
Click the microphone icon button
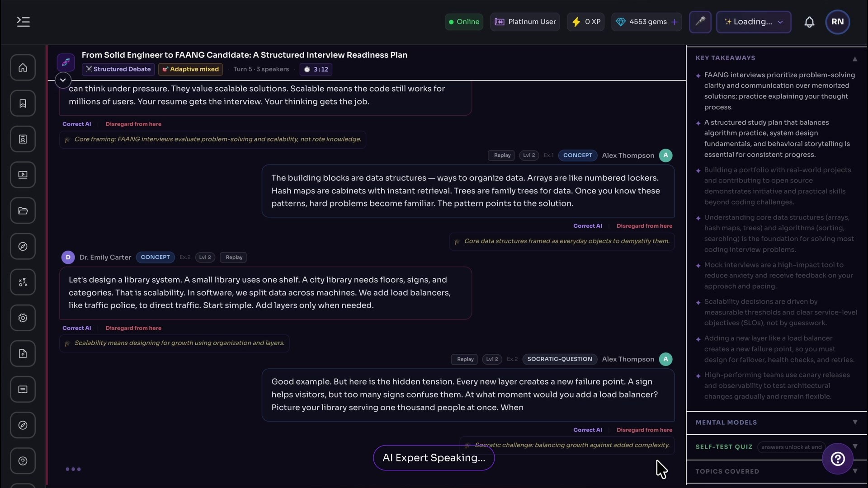pyautogui.click(x=700, y=22)
